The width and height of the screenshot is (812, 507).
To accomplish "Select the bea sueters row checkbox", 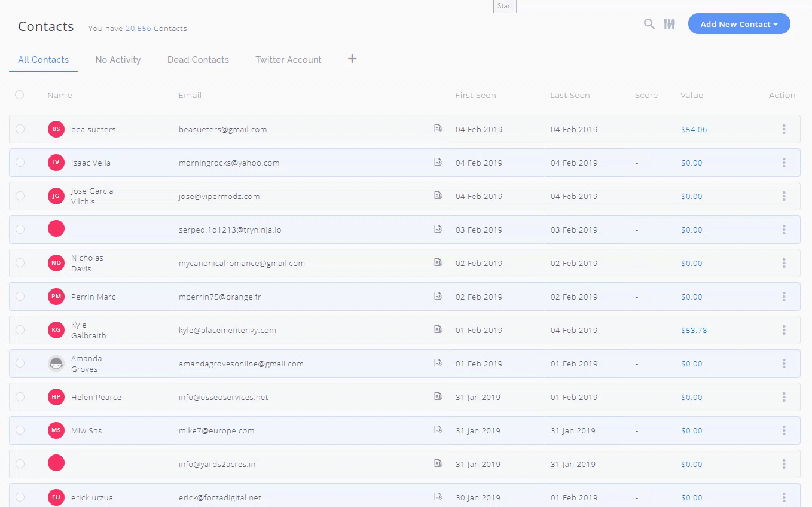I will click(x=20, y=129).
